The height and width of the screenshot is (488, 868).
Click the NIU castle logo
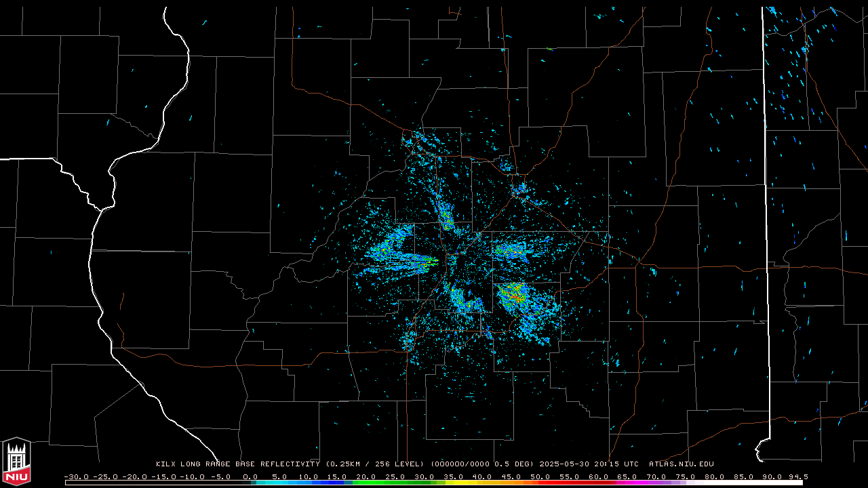16,461
